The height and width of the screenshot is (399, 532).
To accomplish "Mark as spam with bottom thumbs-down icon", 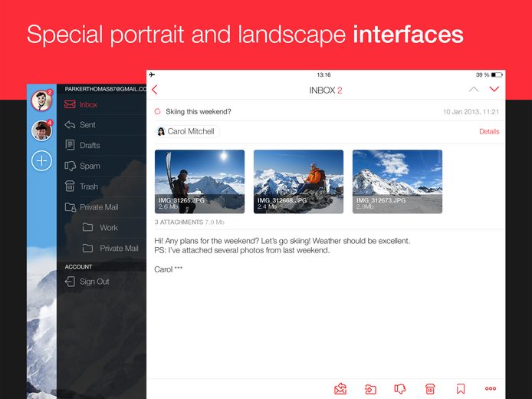I will 400,389.
